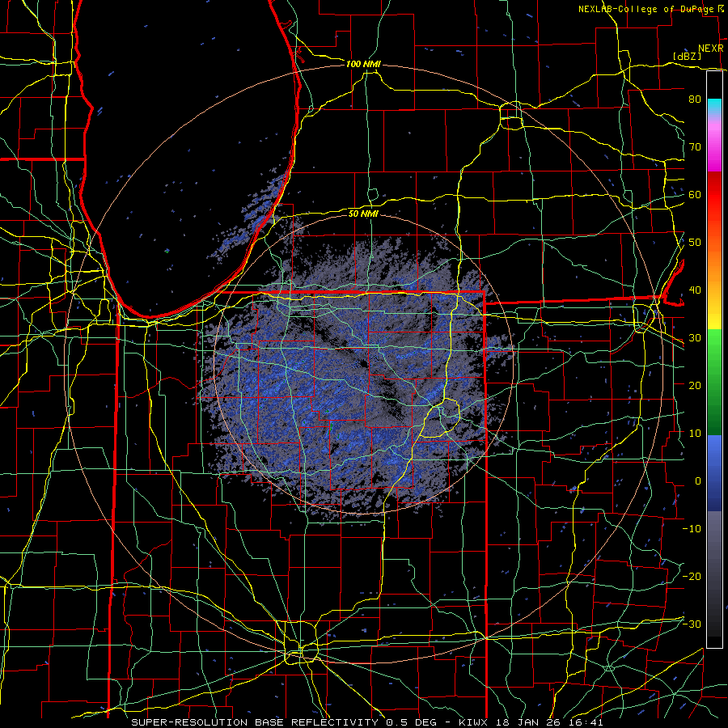
Task: Click the 60 value on dBZ scale
Action: (x=695, y=195)
